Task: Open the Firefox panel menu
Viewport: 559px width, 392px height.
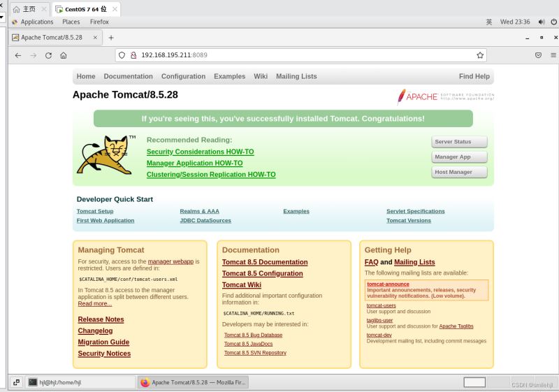Action: pos(99,22)
